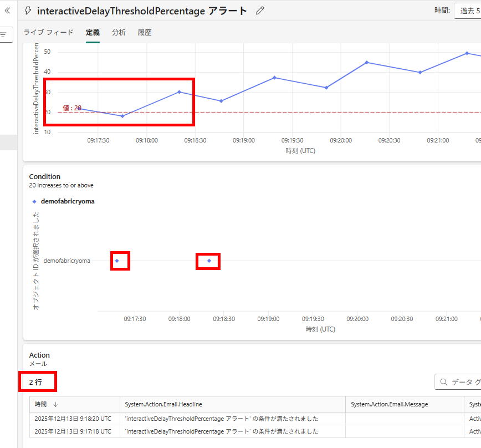
Task: Click the lightning bolt alert icon
Action: pos(28,11)
